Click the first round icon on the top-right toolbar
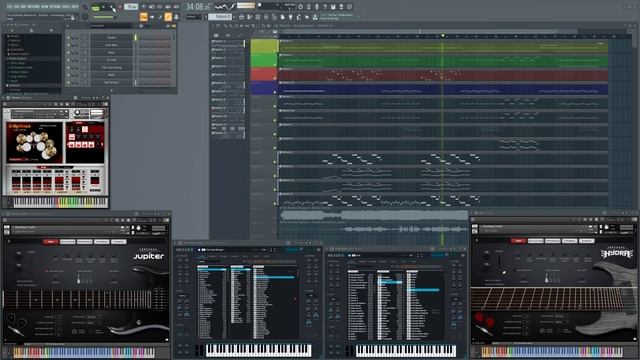The height and width of the screenshot is (360, 640). coord(300,7)
